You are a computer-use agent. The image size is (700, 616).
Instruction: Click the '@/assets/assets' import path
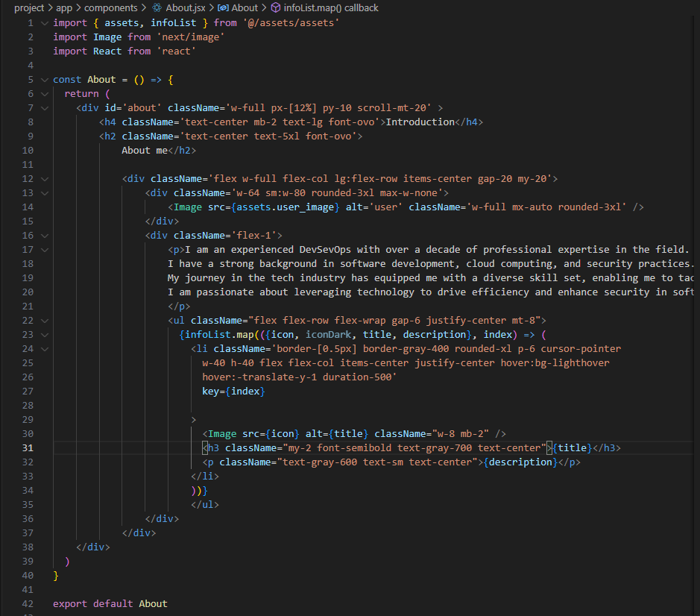click(291, 23)
